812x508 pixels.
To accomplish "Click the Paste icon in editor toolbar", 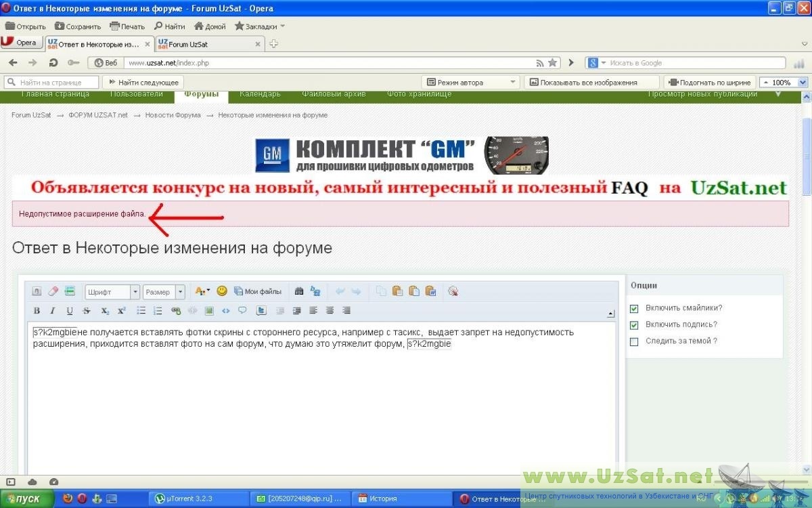I will [x=397, y=291].
